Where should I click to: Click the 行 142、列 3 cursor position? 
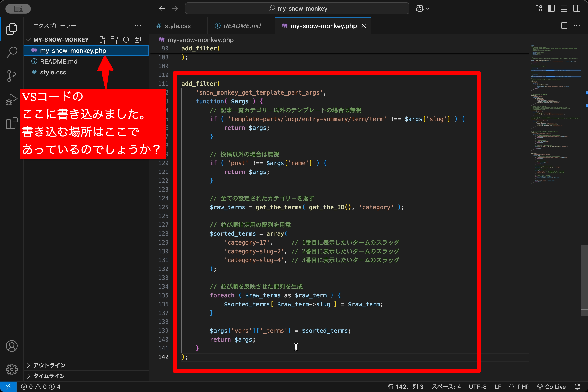[x=406, y=387]
